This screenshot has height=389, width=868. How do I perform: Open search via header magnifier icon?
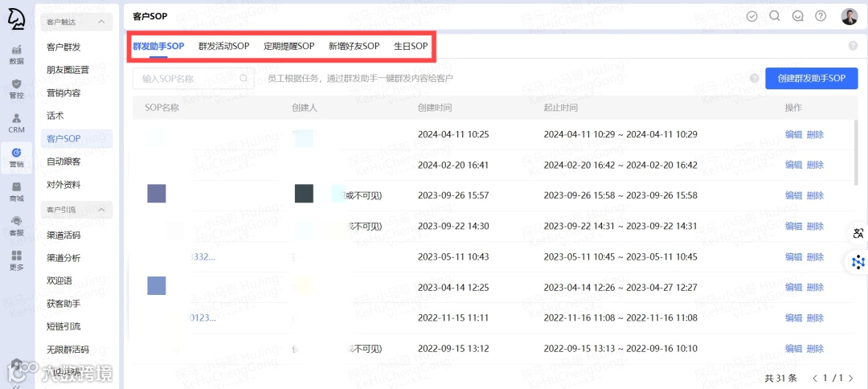point(775,15)
